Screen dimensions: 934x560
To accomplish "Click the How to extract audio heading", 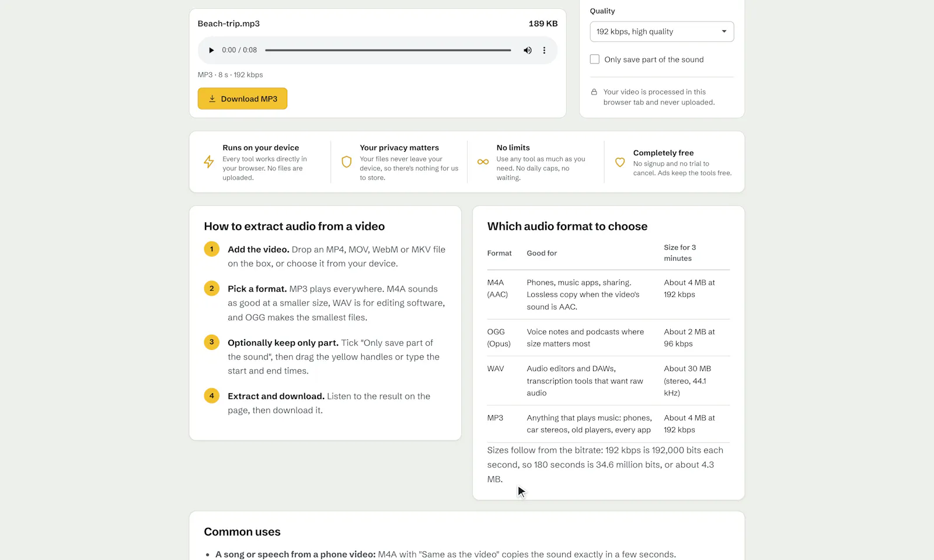I will pos(294,226).
